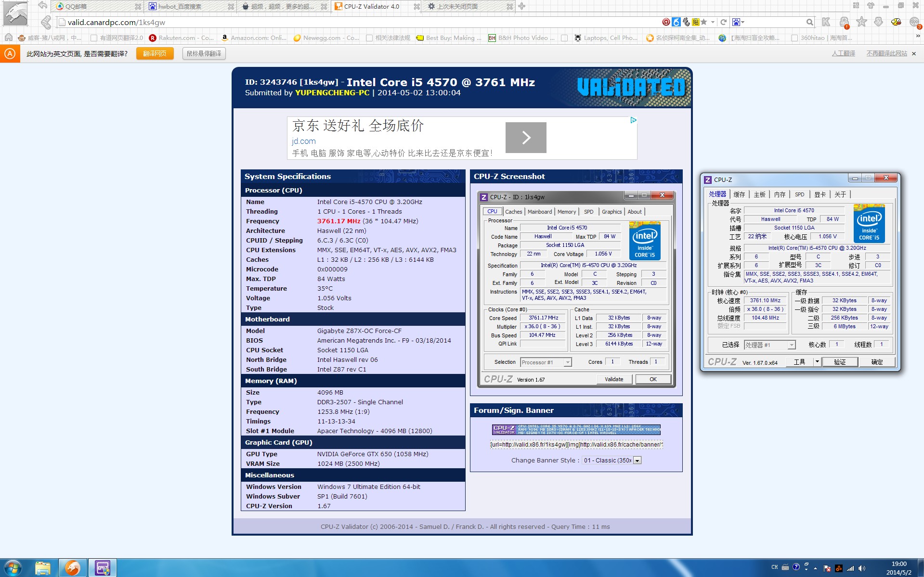
Task: Open the 处理器 #1 selection dropdown in CPU-Z
Action: (769, 345)
